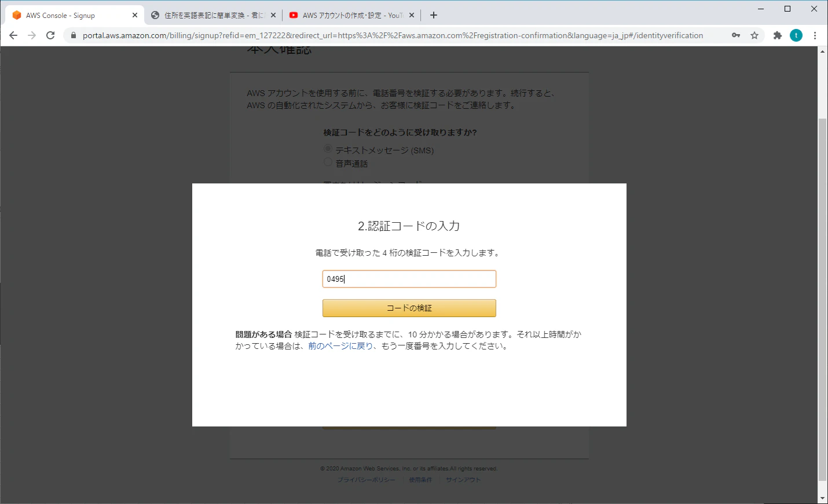828x504 pixels.
Task: Click the page vertical scrollbar thumb
Action: (x=822, y=299)
